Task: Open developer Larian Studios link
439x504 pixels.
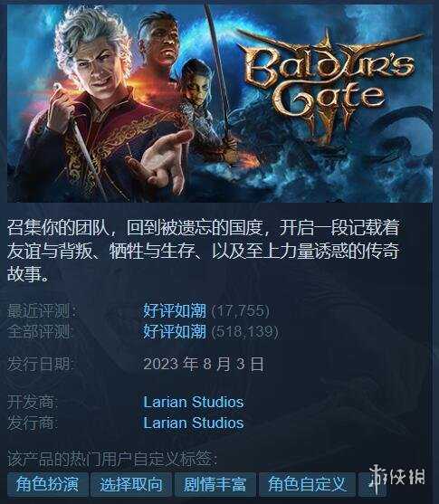Action: (194, 402)
